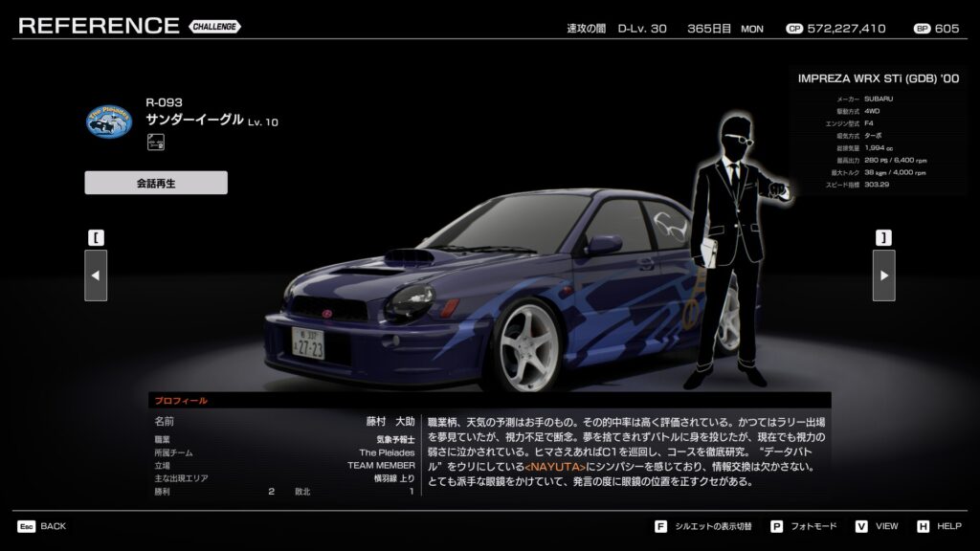
Task: Click the V key icon for VIEW
Action: [861, 526]
